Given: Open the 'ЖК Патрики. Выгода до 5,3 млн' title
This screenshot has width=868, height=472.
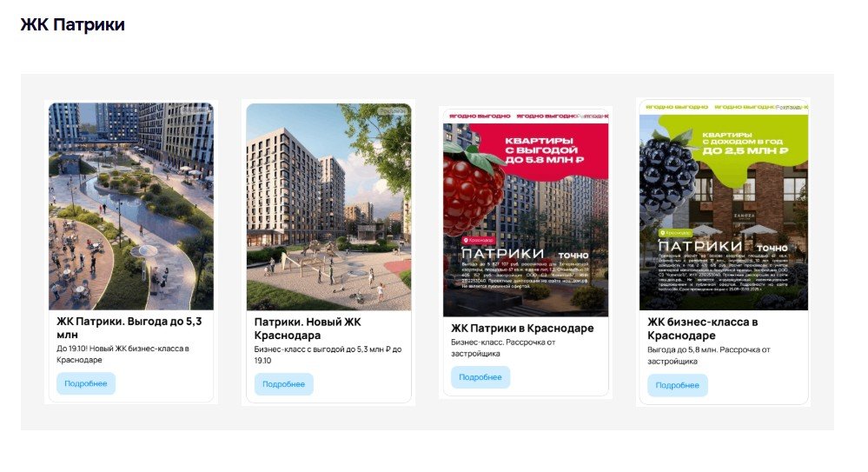Looking at the screenshot, I should coord(129,328).
